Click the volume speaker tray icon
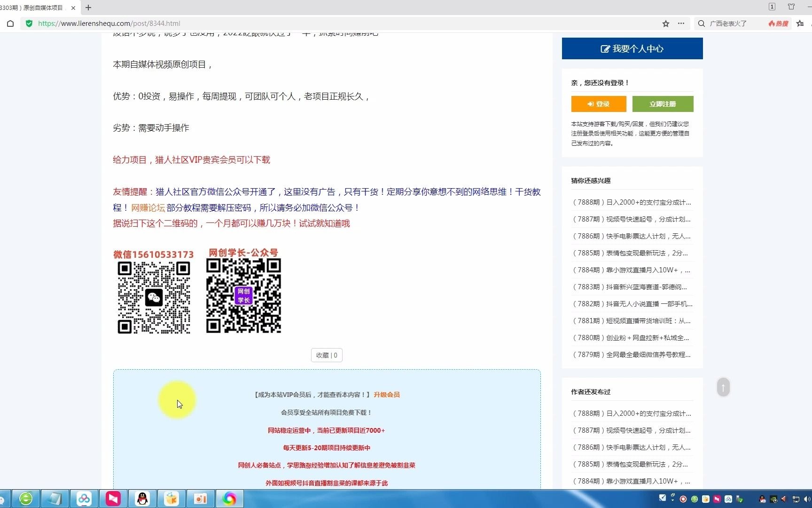812x508 pixels. pos(807,499)
